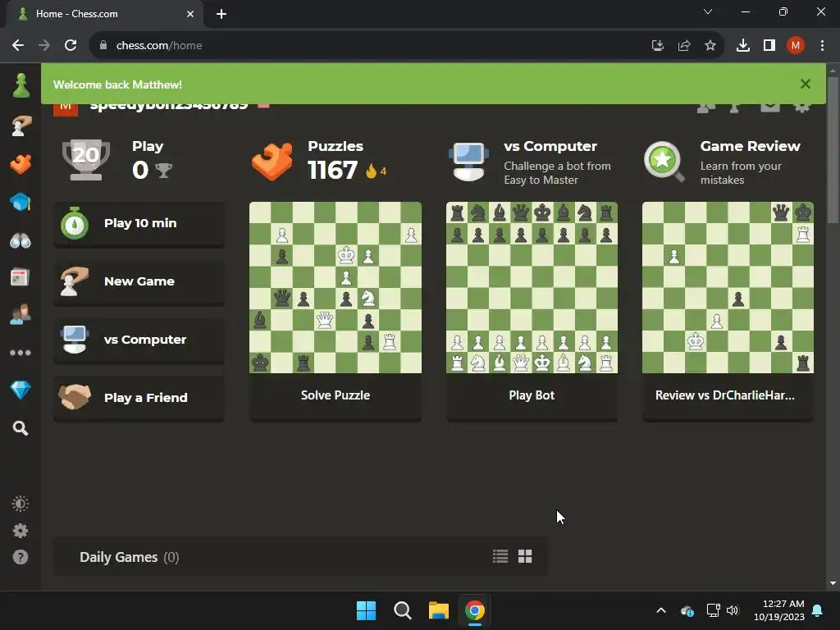The width and height of the screenshot is (840, 630).
Task: Switch Daily Games to list view
Action: pyautogui.click(x=500, y=557)
